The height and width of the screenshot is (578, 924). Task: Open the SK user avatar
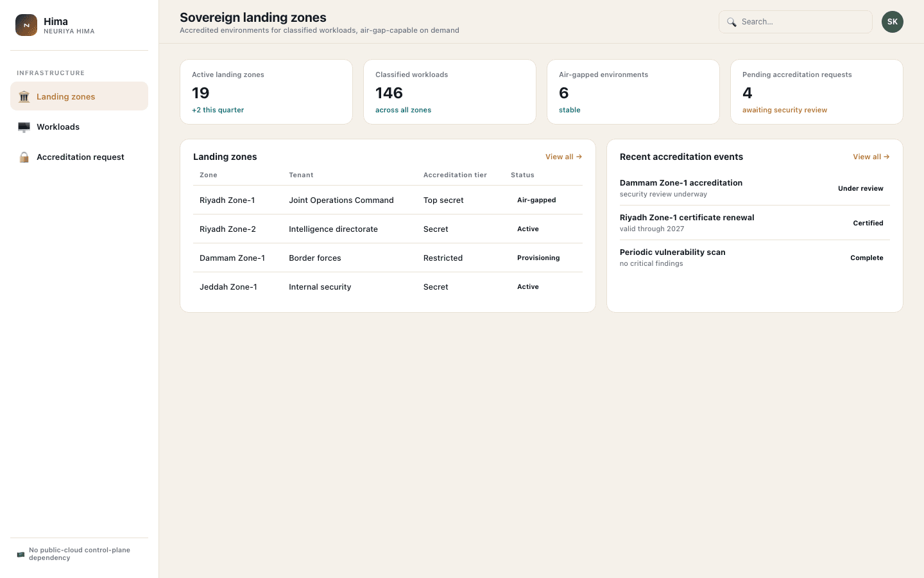[893, 22]
